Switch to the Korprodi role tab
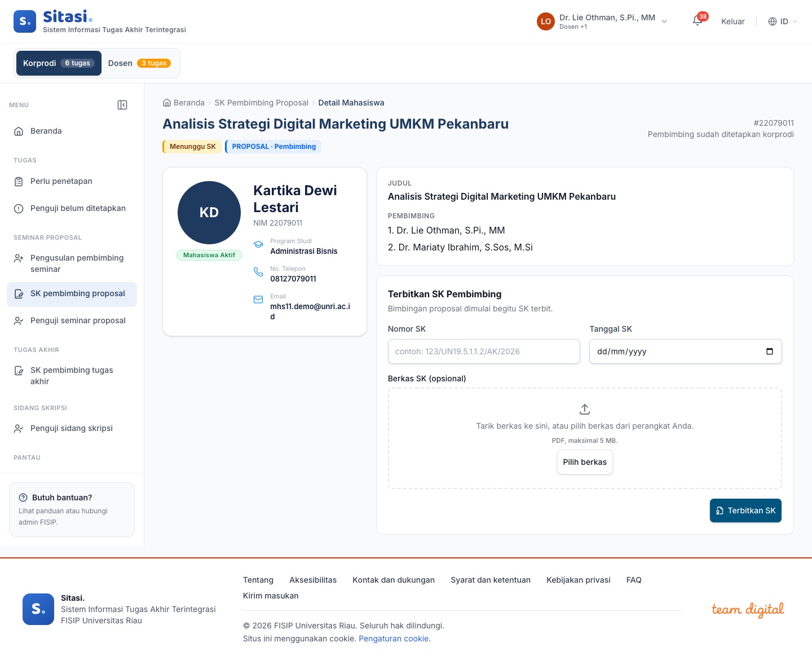The height and width of the screenshot is (660, 812). (59, 63)
